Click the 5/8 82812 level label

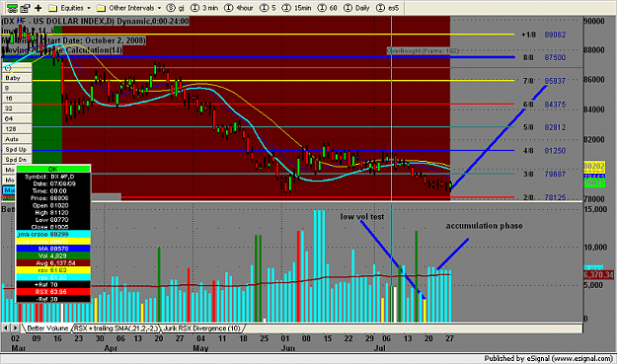(544, 127)
